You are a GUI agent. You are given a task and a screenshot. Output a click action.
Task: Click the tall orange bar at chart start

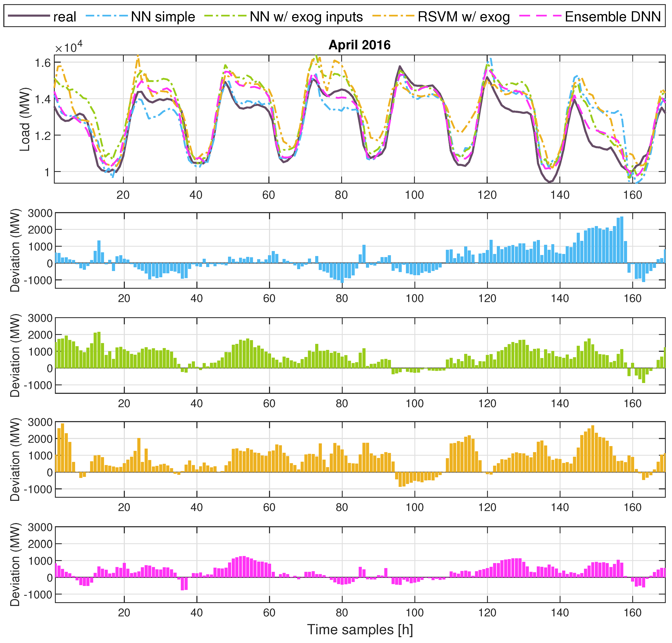tap(62, 447)
